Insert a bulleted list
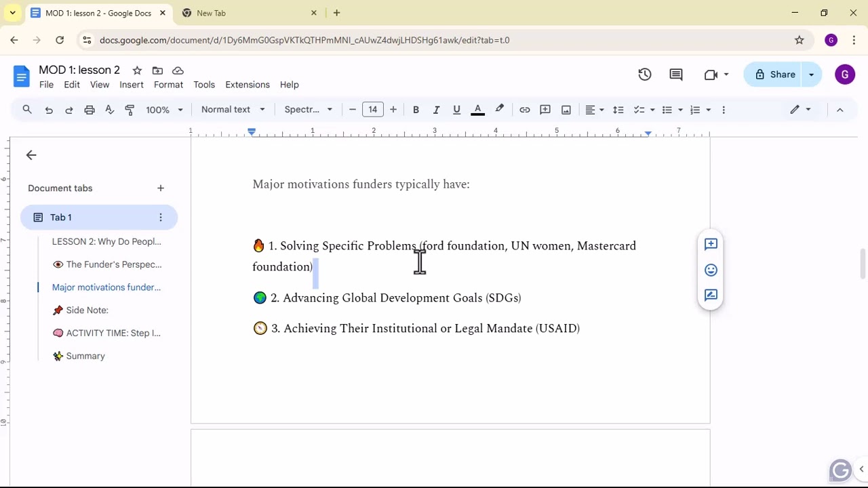Image resolution: width=868 pixels, height=488 pixels. (667, 110)
